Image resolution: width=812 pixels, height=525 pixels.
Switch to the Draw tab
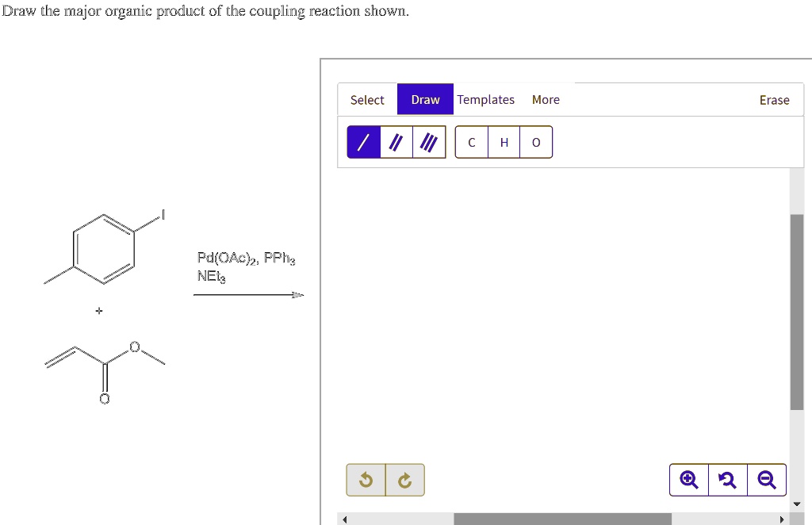point(425,99)
